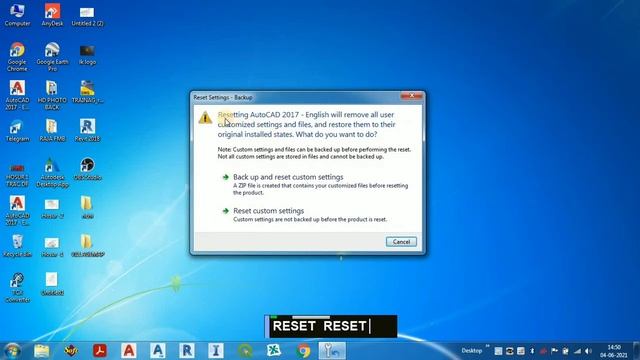This screenshot has width=640, height=360.
Task: Open Recycle Bin desktop icon
Action: (x=17, y=246)
